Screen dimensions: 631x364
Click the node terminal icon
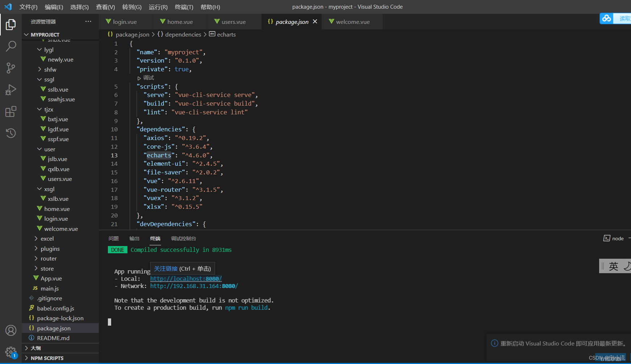coord(607,238)
